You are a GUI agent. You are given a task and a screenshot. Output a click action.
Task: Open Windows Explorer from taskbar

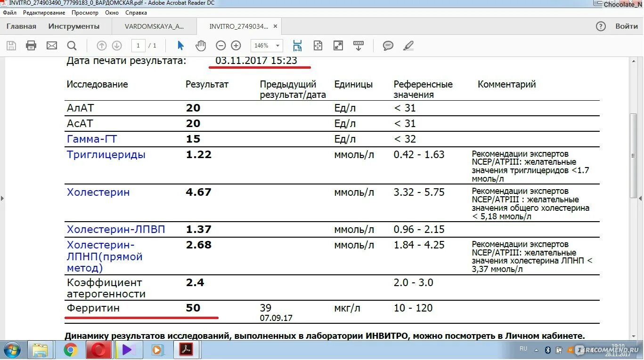[x=41, y=350]
